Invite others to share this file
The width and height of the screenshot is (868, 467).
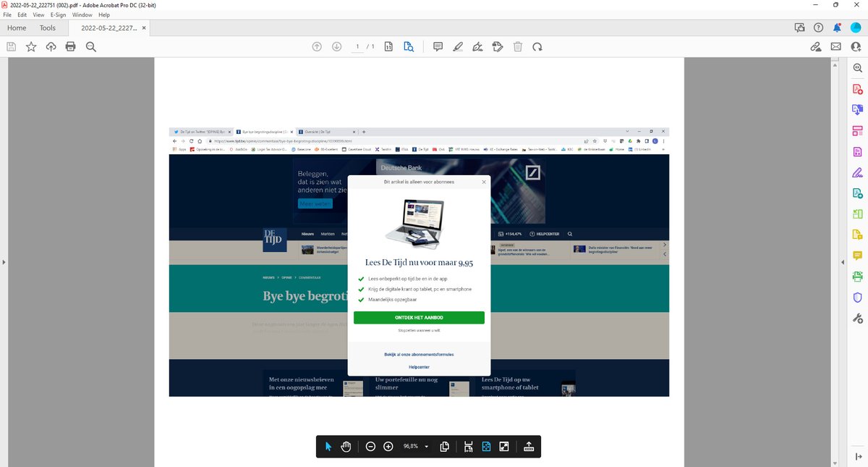(856, 46)
